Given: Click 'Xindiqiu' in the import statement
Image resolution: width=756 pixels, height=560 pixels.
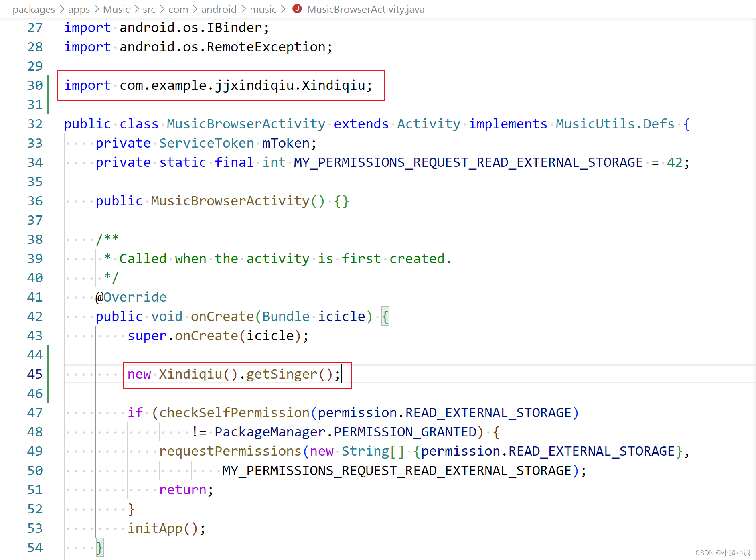Looking at the screenshot, I should point(333,85).
